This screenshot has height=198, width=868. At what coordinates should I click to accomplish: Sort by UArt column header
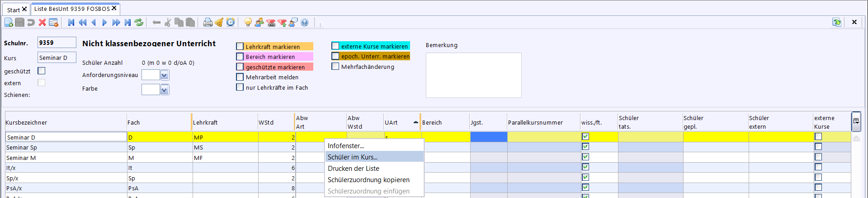point(401,122)
